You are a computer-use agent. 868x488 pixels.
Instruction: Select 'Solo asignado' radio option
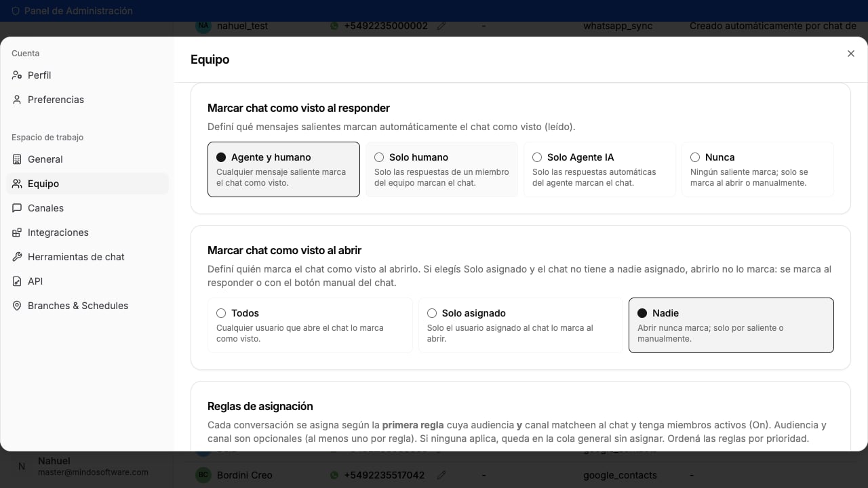(x=520, y=325)
